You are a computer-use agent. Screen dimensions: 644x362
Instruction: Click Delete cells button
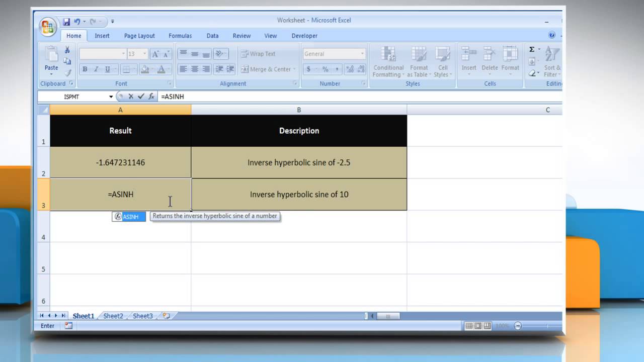(x=490, y=62)
